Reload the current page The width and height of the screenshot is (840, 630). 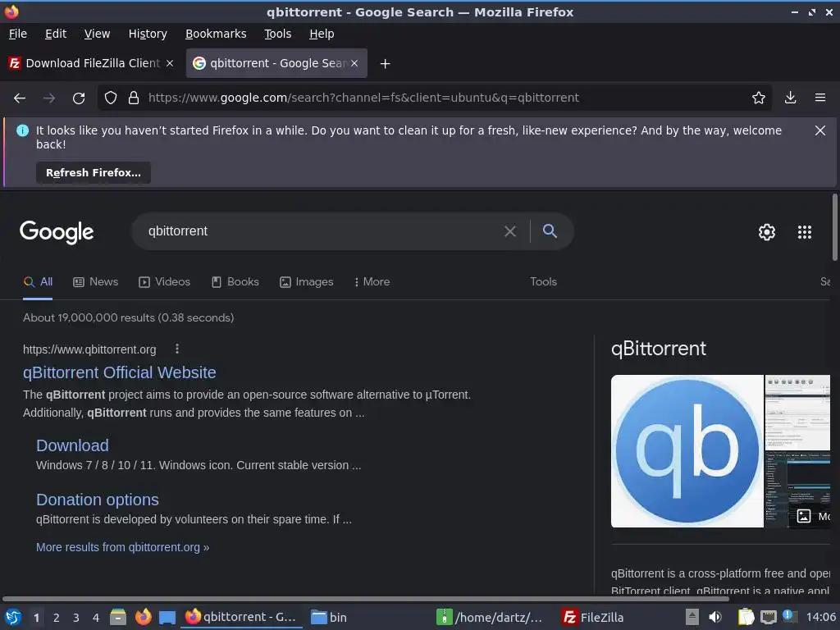click(79, 98)
